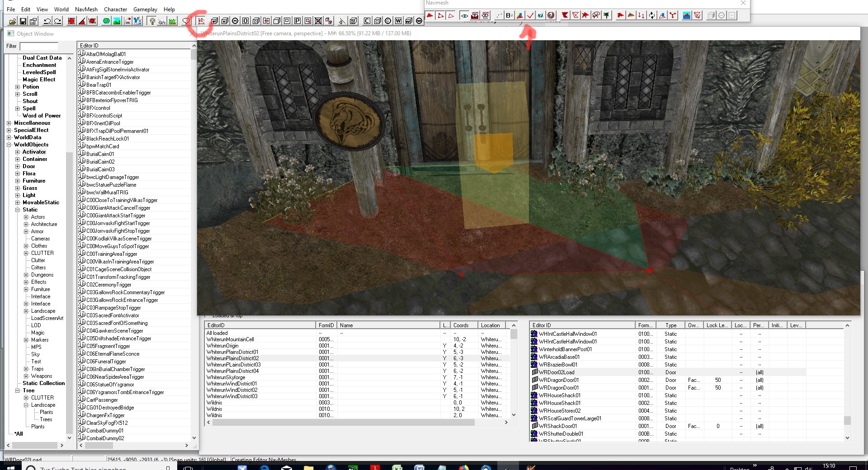This screenshot has width=868, height=470.
Task: Collapse the WorldObjects tree node
Action: click(9, 145)
